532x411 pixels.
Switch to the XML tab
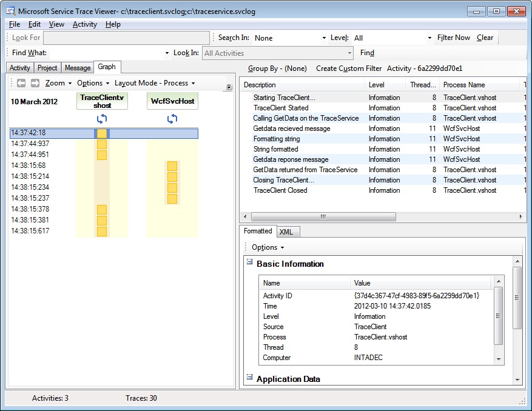pos(288,232)
